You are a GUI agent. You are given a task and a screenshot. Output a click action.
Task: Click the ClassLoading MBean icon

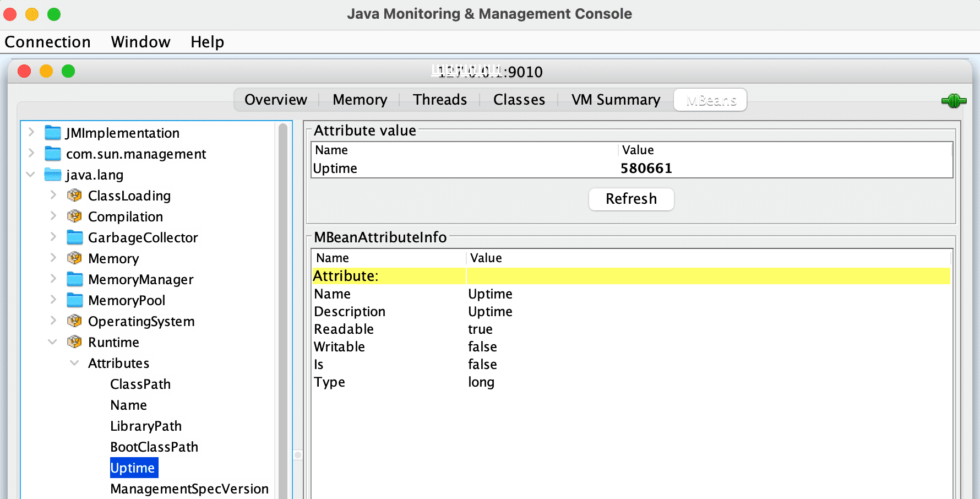(x=74, y=196)
